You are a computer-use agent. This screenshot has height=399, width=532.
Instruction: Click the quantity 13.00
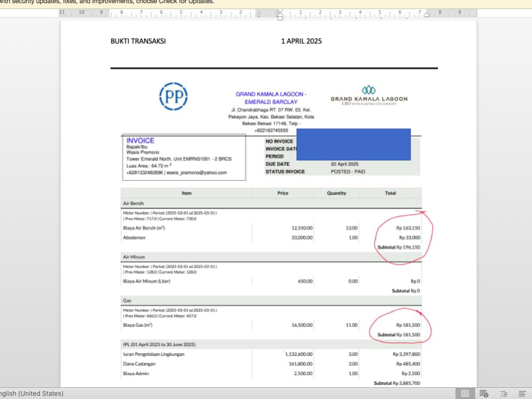tap(352, 228)
